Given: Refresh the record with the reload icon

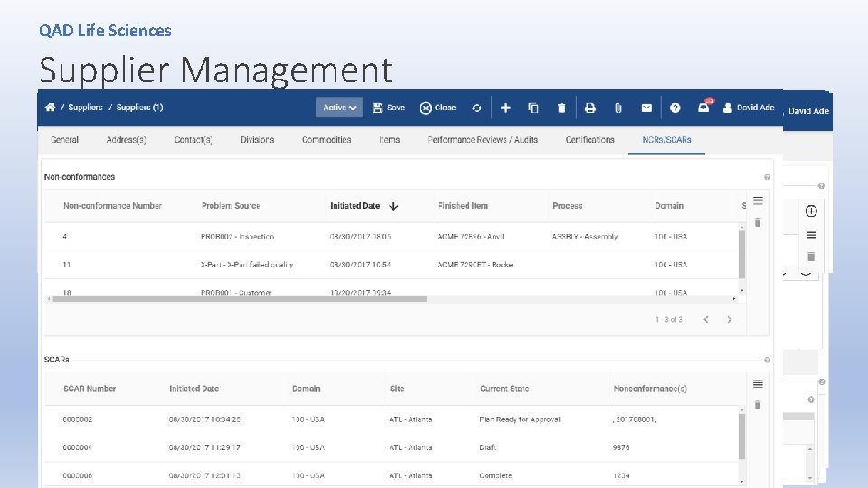Looking at the screenshot, I should (x=476, y=108).
